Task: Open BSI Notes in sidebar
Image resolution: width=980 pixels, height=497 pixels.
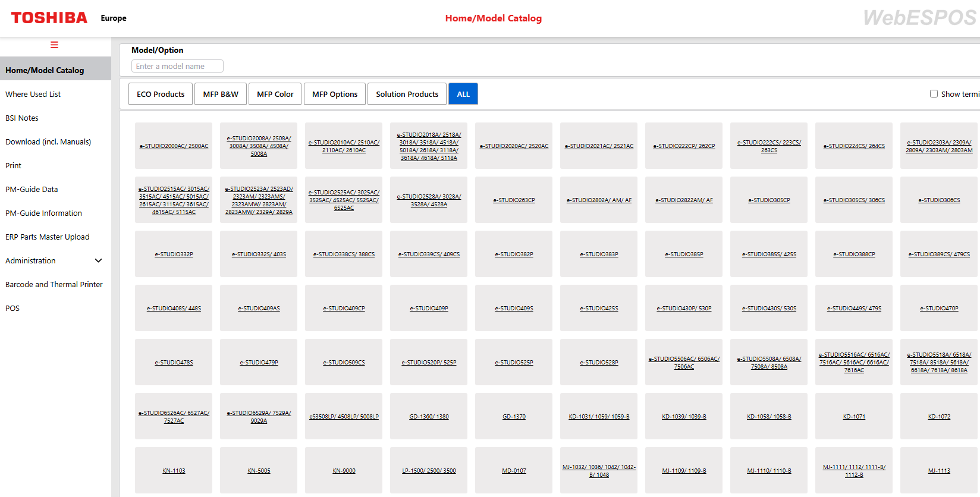Action: pyautogui.click(x=22, y=118)
